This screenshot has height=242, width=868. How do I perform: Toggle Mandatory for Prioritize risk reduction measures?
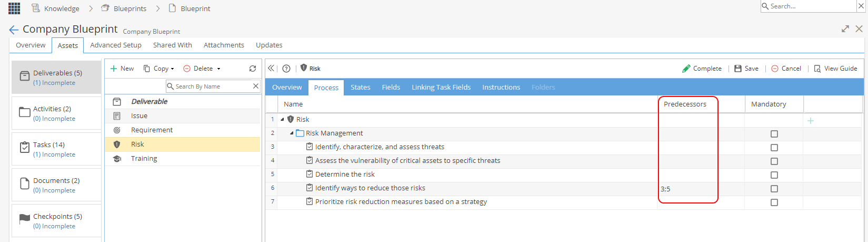coord(774,202)
